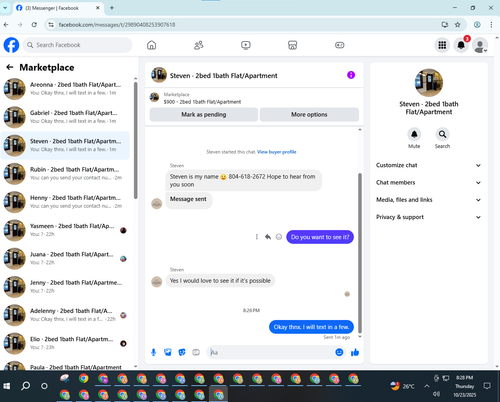Reply to 'Do you want to see it?' message

268,237
